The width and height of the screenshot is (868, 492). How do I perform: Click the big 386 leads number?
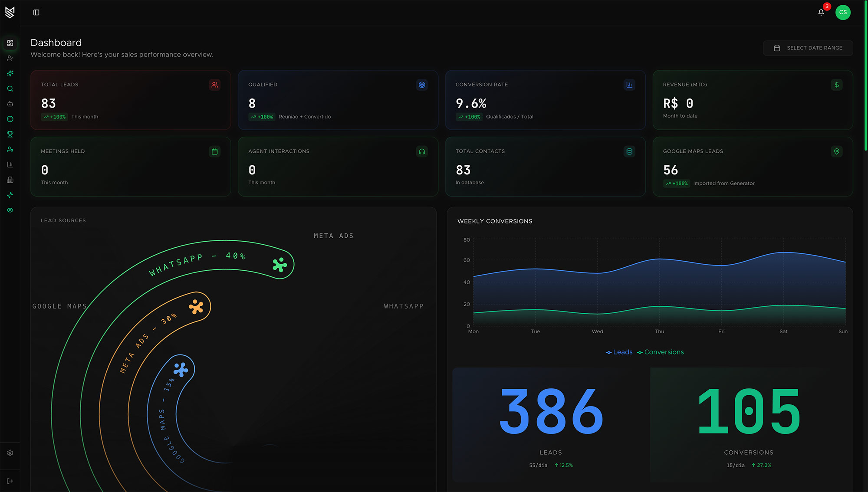[x=551, y=411]
